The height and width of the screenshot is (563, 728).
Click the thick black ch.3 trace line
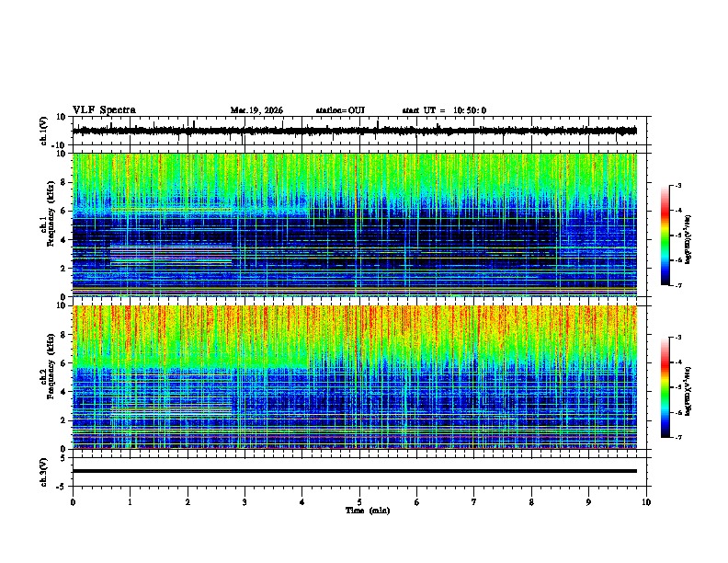[354, 471]
